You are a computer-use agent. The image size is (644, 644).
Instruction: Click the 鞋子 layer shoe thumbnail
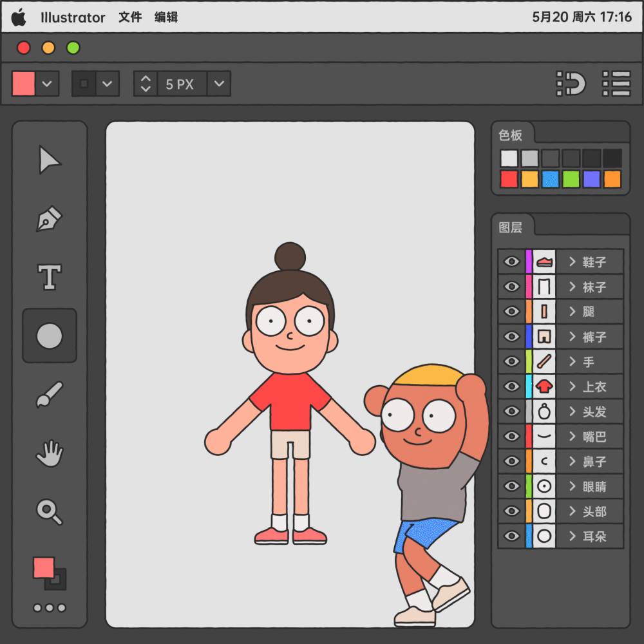point(544,261)
